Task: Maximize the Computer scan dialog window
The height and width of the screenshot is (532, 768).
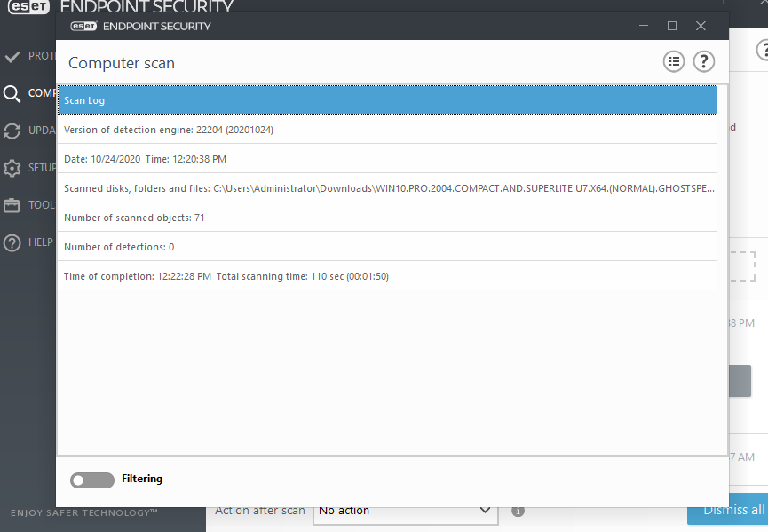Action: tap(672, 26)
